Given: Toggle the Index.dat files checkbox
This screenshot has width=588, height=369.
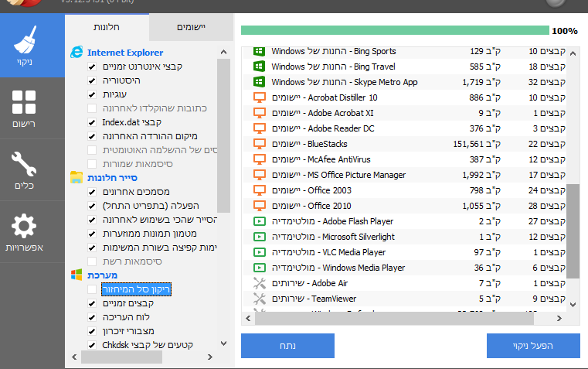Looking at the screenshot, I should pyautogui.click(x=92, y=122).
